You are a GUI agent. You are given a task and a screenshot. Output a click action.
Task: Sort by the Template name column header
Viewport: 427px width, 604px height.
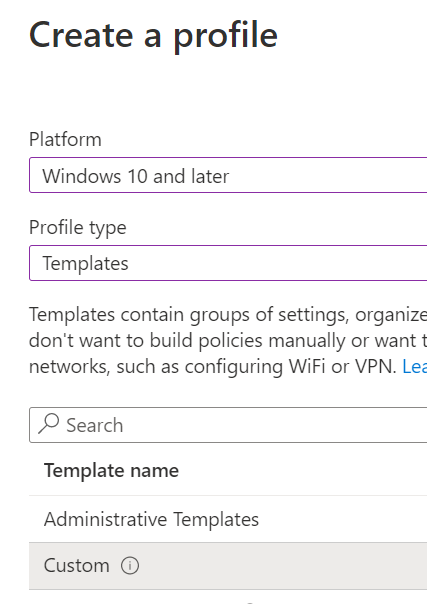(111, 470)
